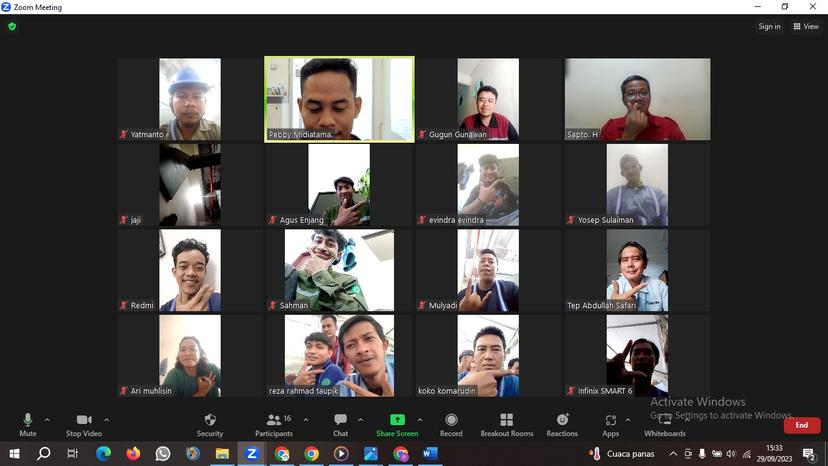The height and width of the screenshot is (466, 828).
Task: Select Ari muhlisin's video tile
Action: tap(190, 356)
